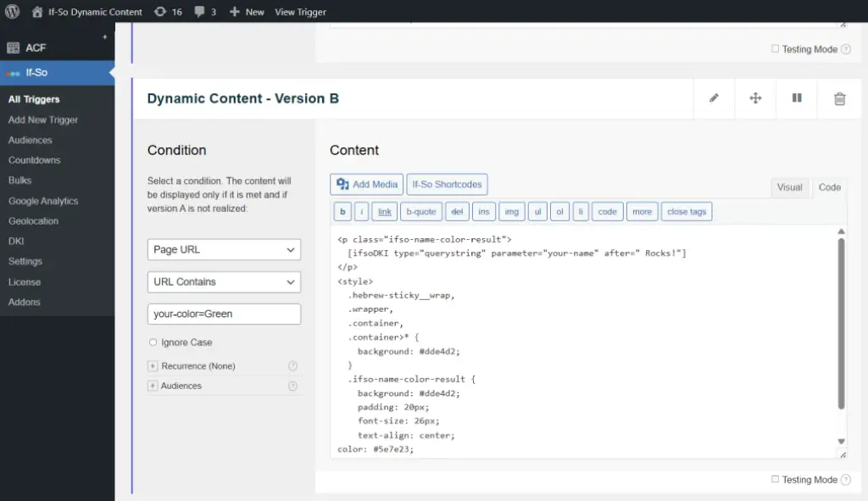The width and height of the screenshot is (868, 501).
Task: Switch to the Visual editor tab
Action: click(x=789, y=187)
